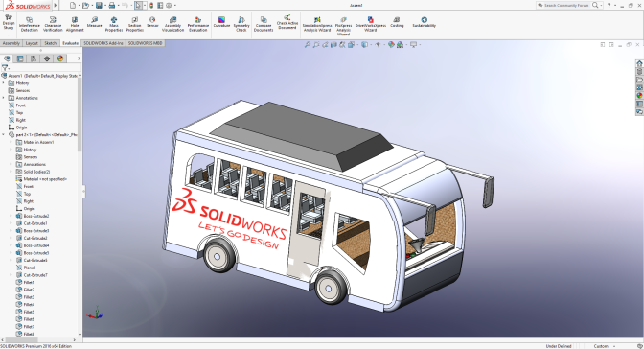Open the SOLIDWORKS MBD tab
Viewport: 644px width, 349px height.
pyautogui.click(x=145, y=43)
